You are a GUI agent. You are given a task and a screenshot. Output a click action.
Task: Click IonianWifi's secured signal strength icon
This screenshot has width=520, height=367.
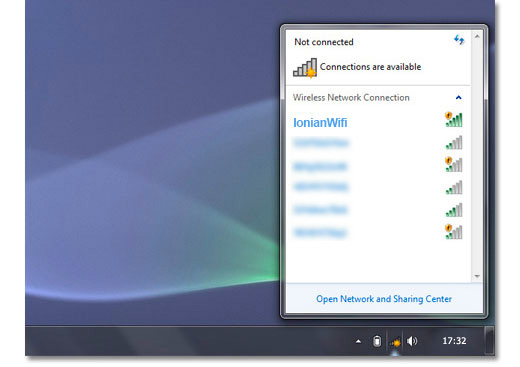point(454,119)
